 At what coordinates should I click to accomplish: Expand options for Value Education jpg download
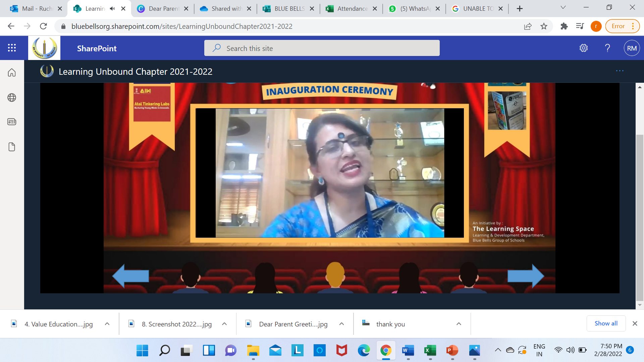pos(107,324)
